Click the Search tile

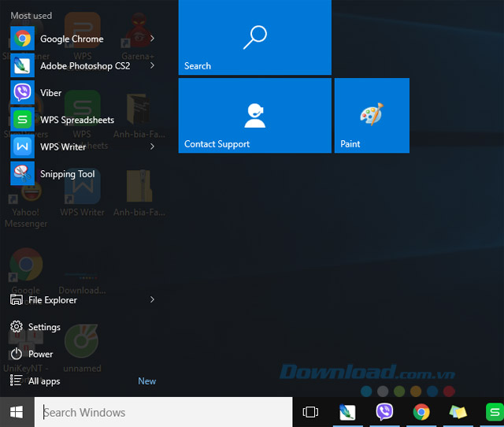254,37
